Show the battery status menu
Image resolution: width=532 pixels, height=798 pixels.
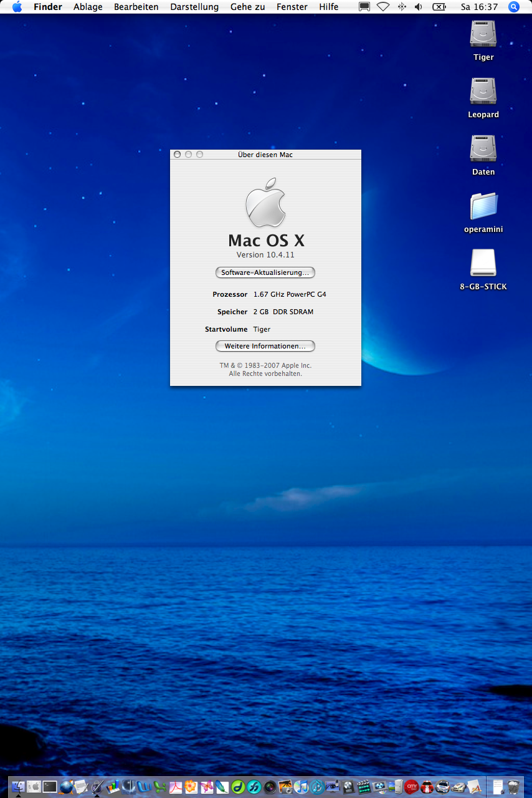tap(439, 7)
